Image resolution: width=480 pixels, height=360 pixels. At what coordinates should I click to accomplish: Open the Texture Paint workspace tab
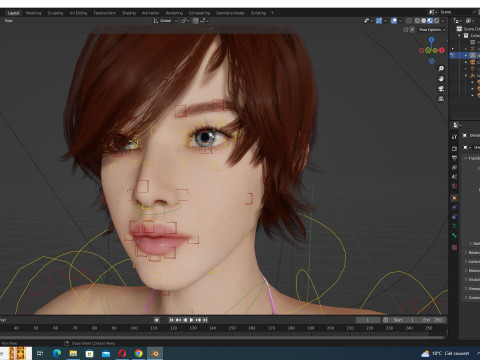tap(104, 13)
